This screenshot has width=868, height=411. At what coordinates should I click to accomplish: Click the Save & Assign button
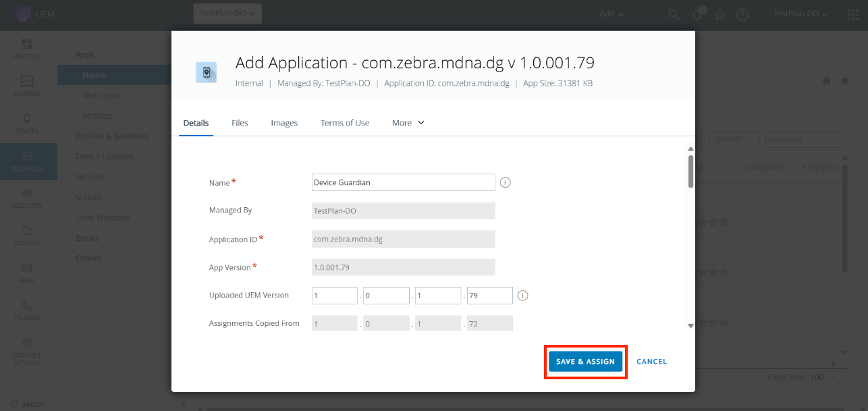point(585,362)
